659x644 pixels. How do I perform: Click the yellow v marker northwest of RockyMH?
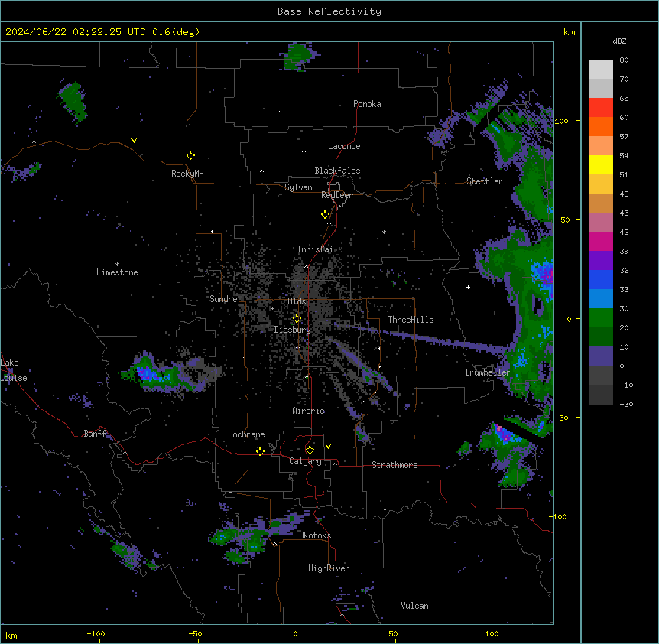click(134, 141)
